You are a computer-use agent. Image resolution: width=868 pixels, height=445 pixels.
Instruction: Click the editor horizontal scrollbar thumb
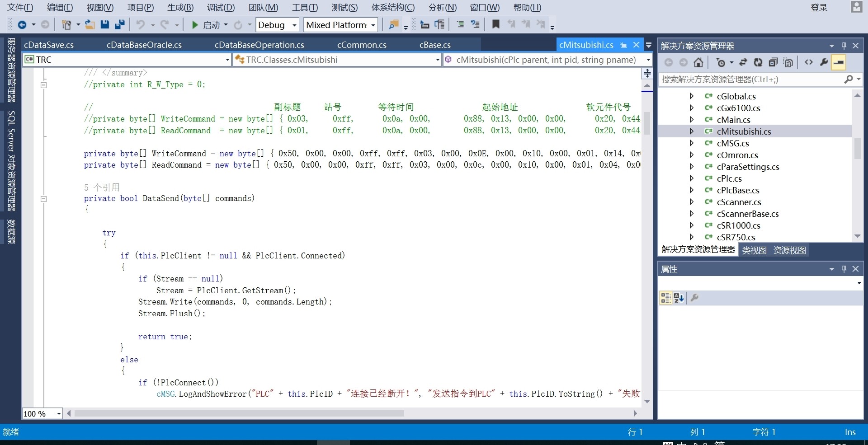click(x=239, y=413)
